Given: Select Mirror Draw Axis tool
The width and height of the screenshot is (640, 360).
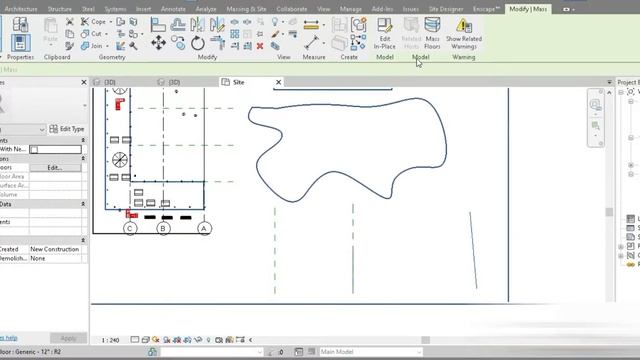Looking at the screenshot, I should click(x=217, y=25).
